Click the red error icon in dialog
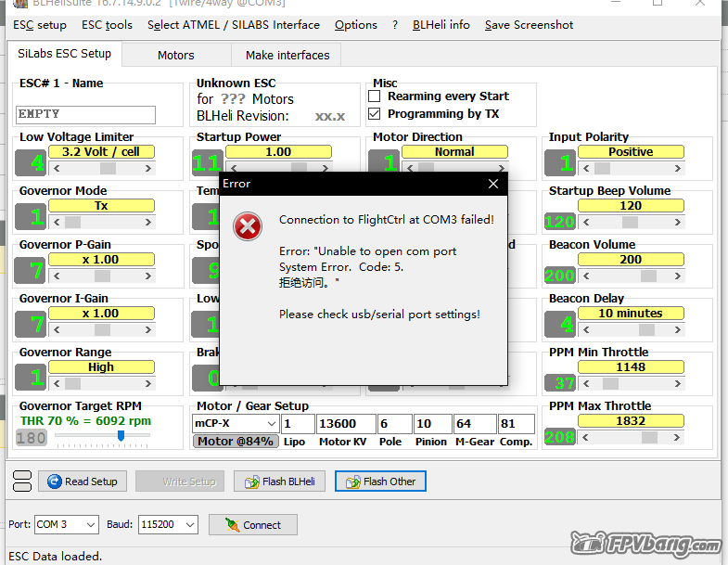728x565 pixels. click(248, 226)
